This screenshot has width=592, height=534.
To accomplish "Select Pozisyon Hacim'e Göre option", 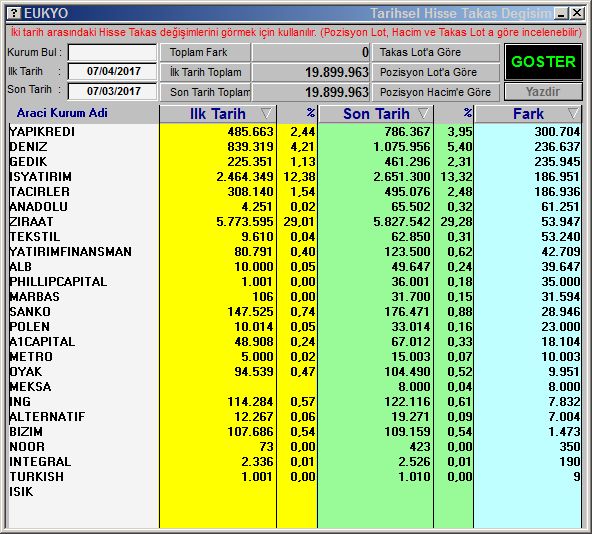I will tap(436, 92).
